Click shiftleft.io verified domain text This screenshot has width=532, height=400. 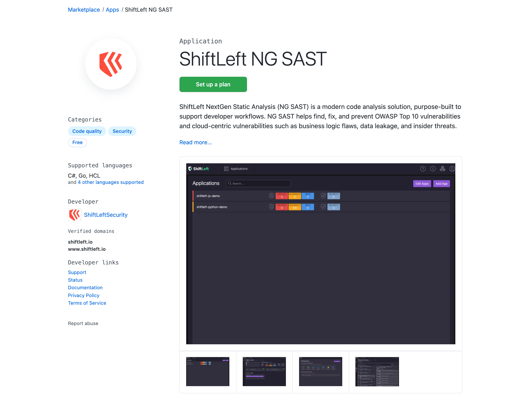coord(80,242)
